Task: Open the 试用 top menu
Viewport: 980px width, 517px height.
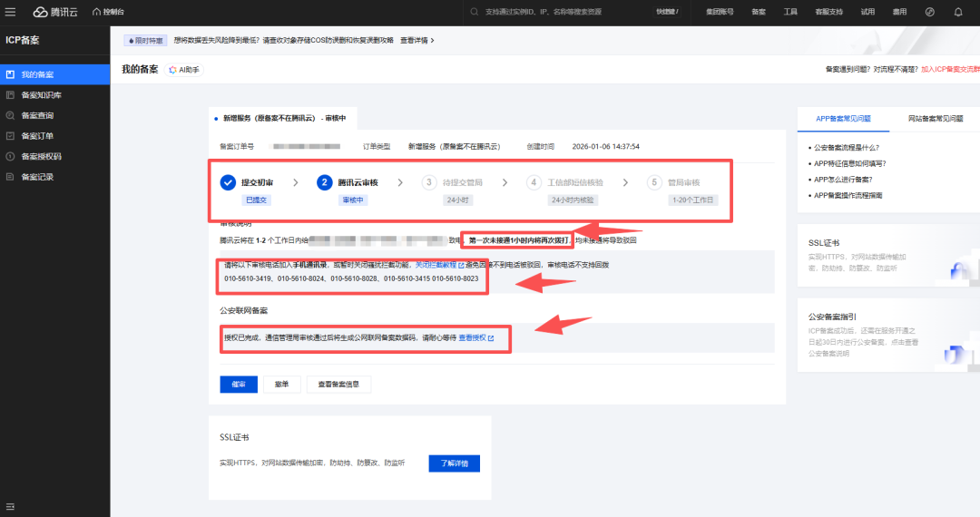Action: tap(867, 12)
